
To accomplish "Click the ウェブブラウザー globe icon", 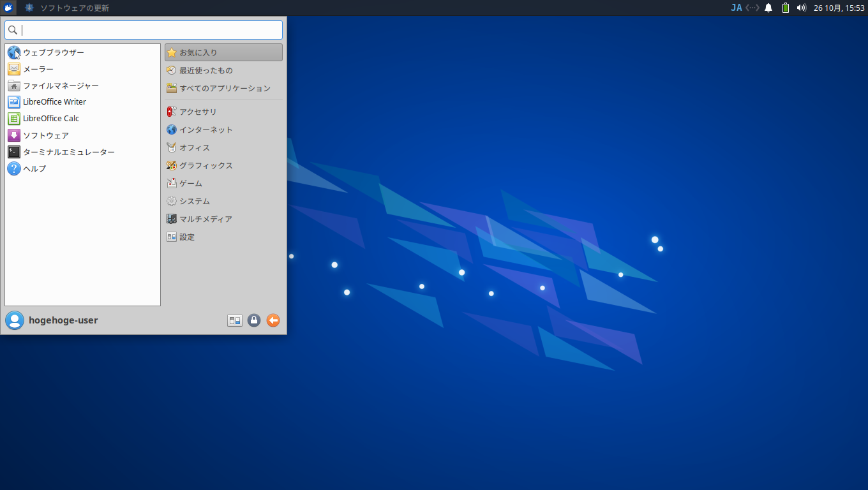I will pos(14,52).
